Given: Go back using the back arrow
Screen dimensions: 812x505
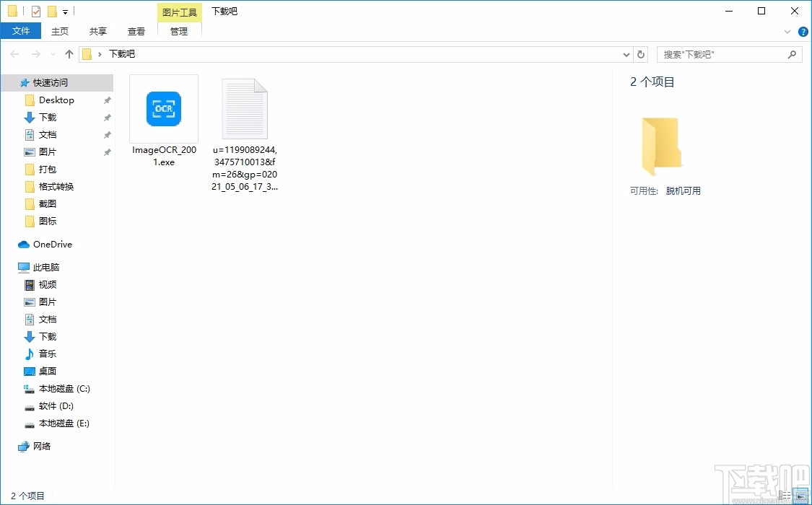Looking at the screenshot, I should click(x=13, y=53).
